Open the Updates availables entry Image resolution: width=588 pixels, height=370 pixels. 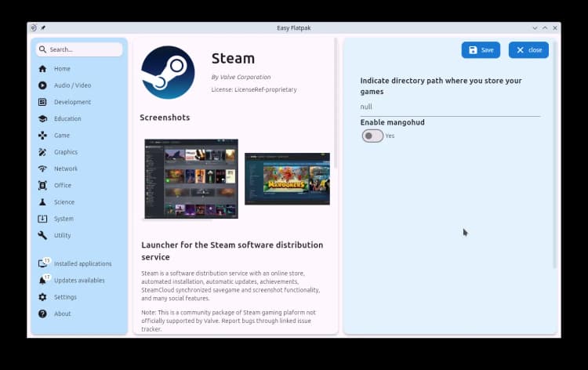pyautogui.click(x=79, y=281)
